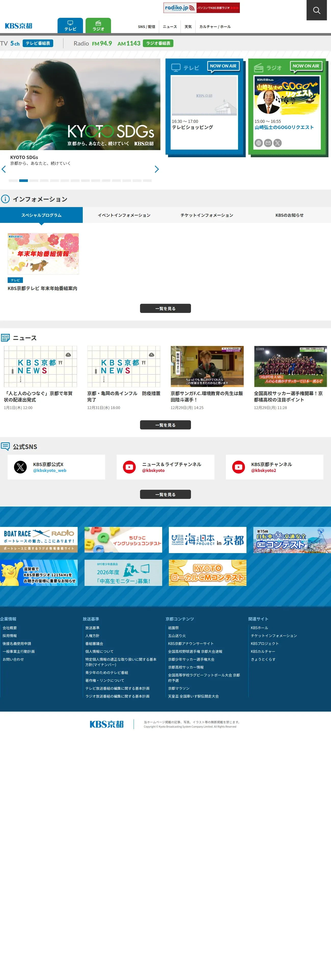Open ニュース＆ライブチャンネル YouTube icon
The height and width of the screenshot is (980, 331).
click(x=129, y=467)
